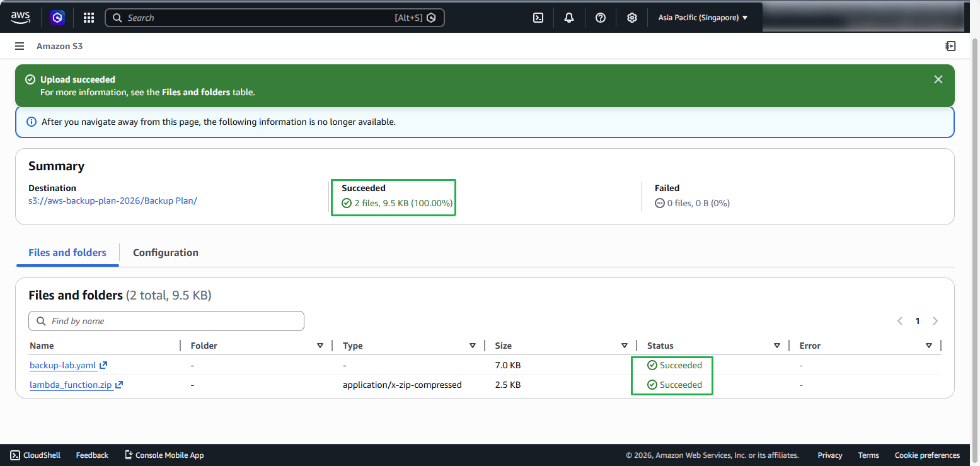Toggle the S3 side navigation hamburger
Viewport: 980px width, 466px height.
20,46
